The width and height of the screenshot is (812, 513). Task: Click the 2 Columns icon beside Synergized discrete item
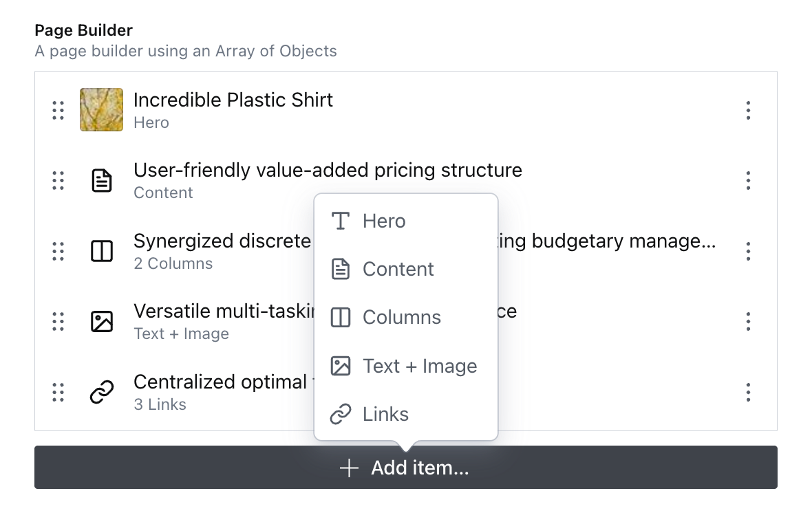click(x=101, y=251)
